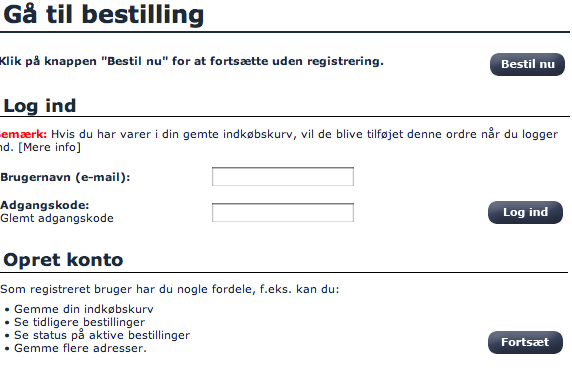The width and height of the screenshot is (572, 369).
Task: Click the "Gå til bestilling" page heading
Action: tap(103, 15)
